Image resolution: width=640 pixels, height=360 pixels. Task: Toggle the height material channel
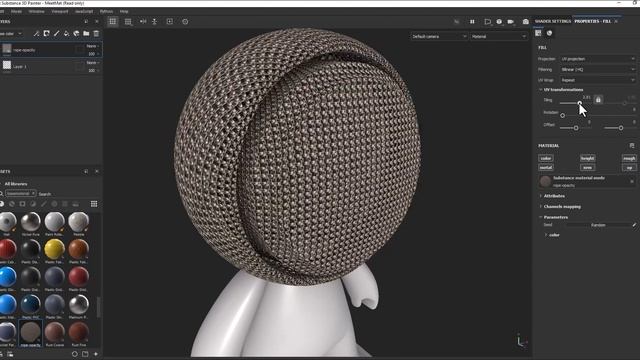(587, 158)
